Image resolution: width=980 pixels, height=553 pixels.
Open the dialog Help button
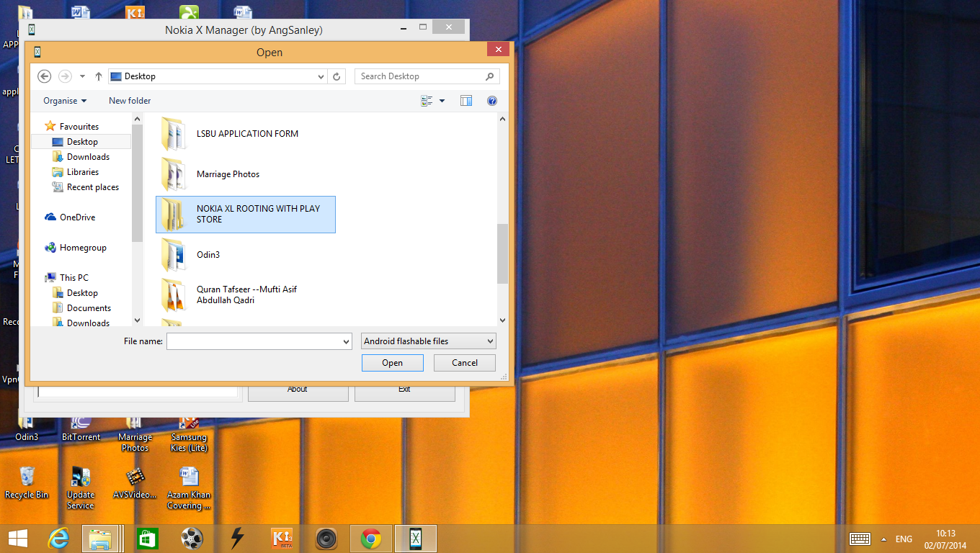click(492, 101)
